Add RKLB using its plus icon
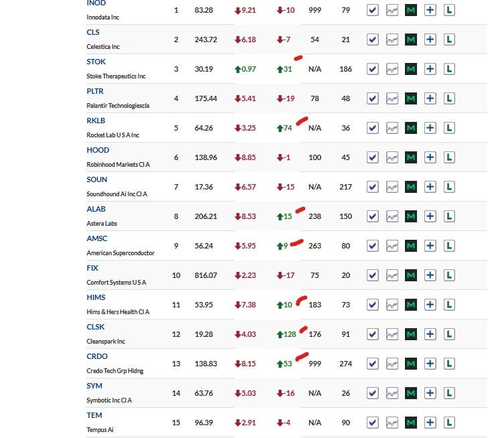 [430, 128]
